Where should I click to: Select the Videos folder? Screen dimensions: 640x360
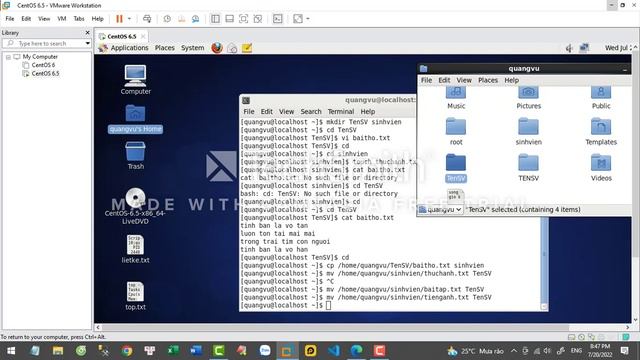point(601,168)
